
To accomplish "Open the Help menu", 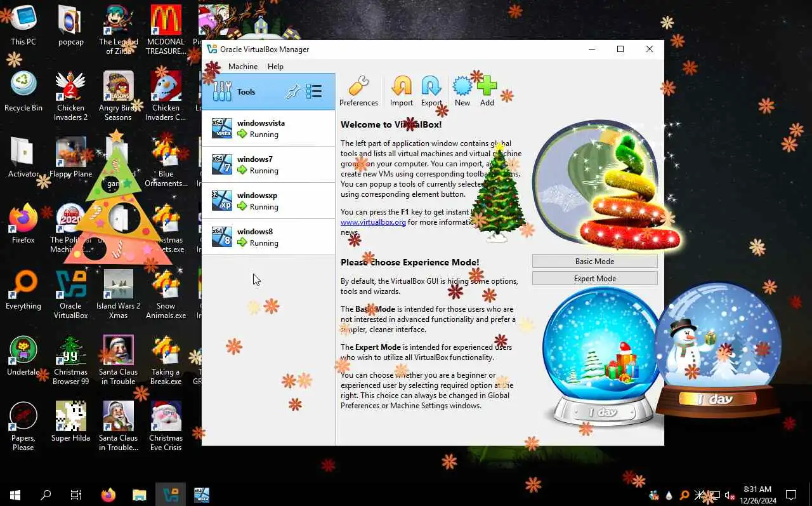I will (x=275, y=66).
